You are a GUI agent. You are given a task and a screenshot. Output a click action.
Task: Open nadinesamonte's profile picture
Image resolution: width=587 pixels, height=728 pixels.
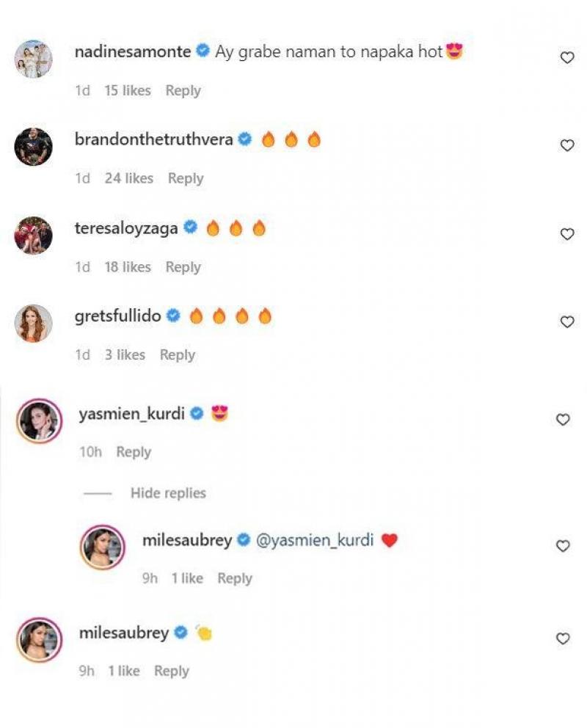click(34, 59)
